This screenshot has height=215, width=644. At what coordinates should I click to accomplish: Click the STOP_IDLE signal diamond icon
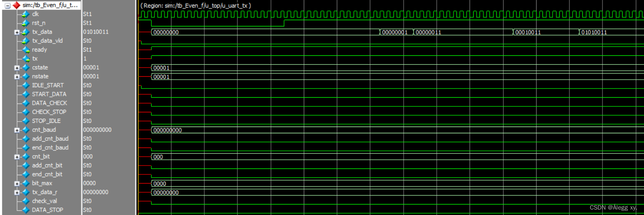[26, 121]
